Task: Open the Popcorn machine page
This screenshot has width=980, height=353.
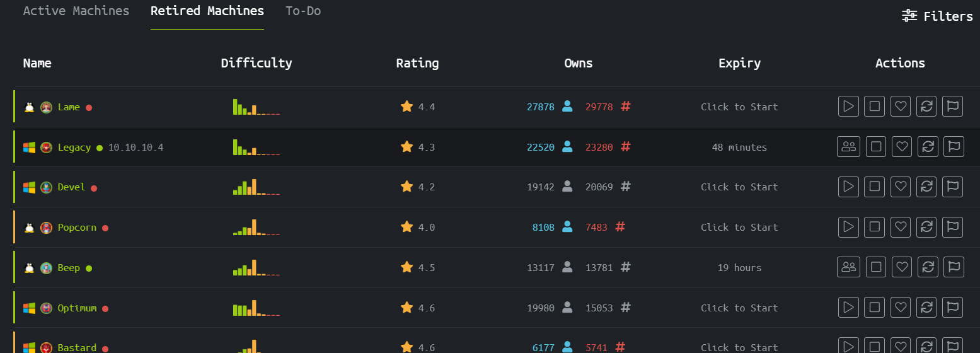Action: pos(77,228)
